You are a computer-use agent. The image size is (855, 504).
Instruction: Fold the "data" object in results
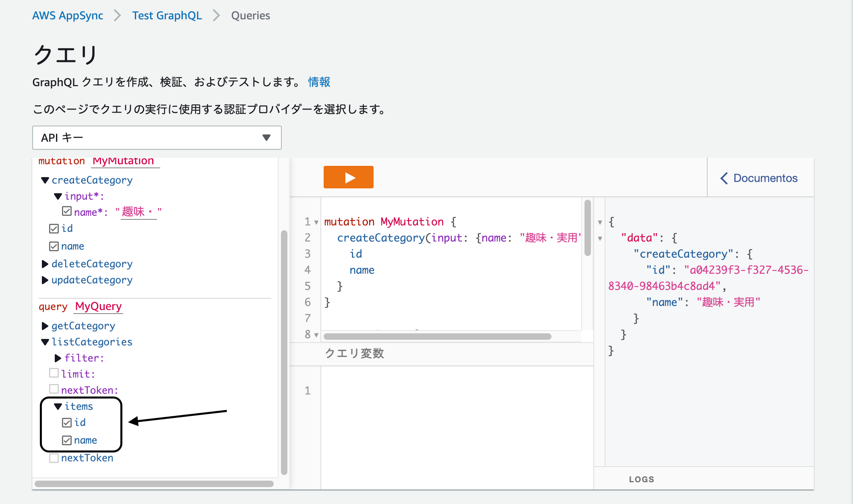tap(600, 238)
